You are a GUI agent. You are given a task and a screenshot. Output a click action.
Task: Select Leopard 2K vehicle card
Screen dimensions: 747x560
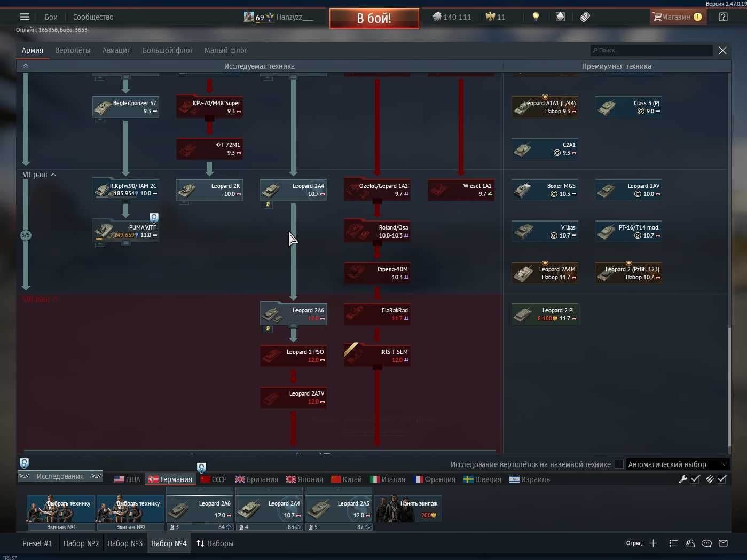tap(209, 190)
